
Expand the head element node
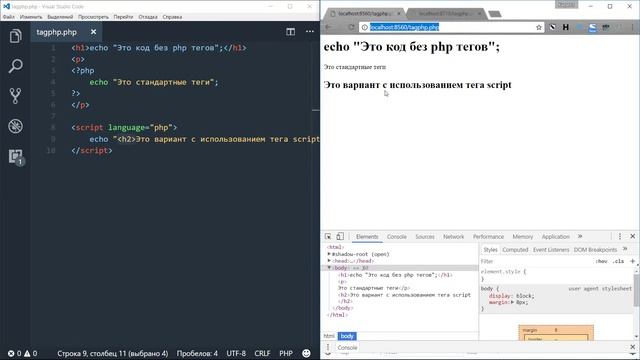click(329, 260)
